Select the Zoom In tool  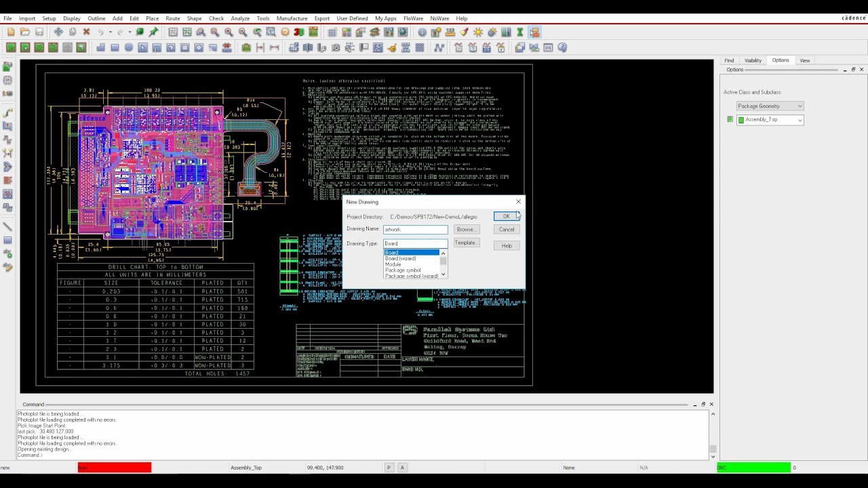pyautogui.click(x=229, y=32)
